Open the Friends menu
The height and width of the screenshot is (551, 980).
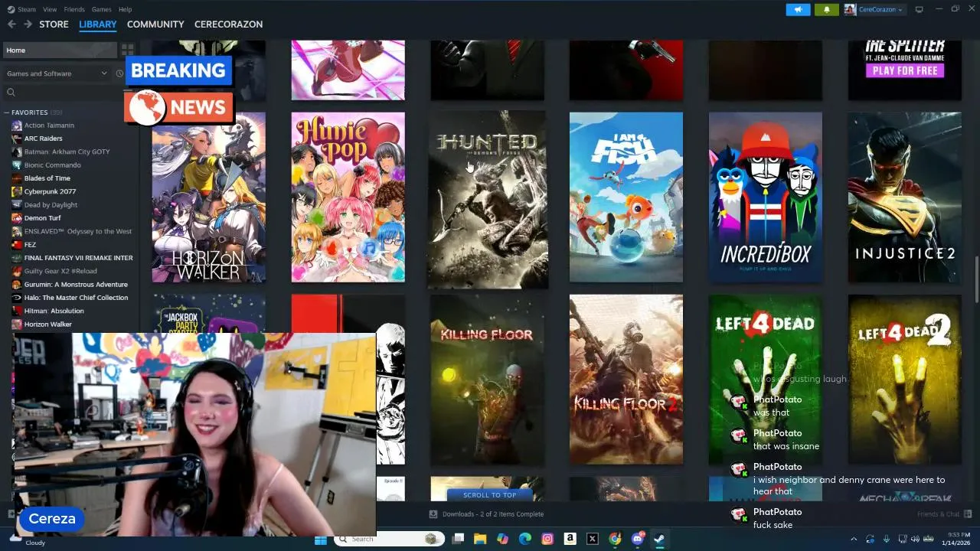click(x=74, y=9)
